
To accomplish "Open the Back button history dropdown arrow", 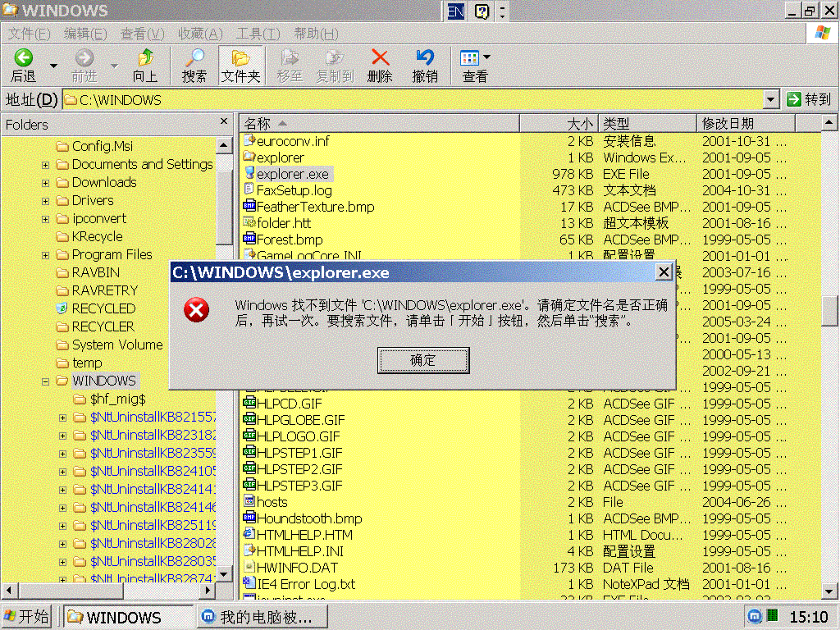I will pyautogui.click(x=53, y=66).
